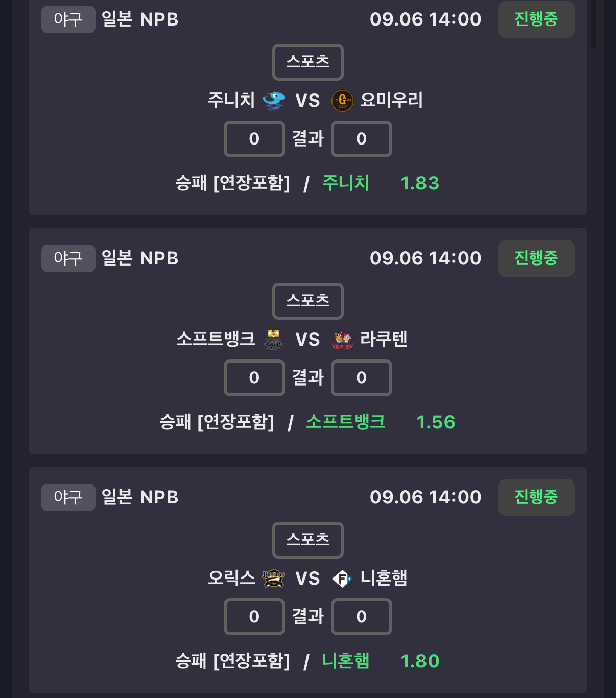Click the 요미우리 Giants team logo
Screen dimensions: 616x698
coord(342,101)
